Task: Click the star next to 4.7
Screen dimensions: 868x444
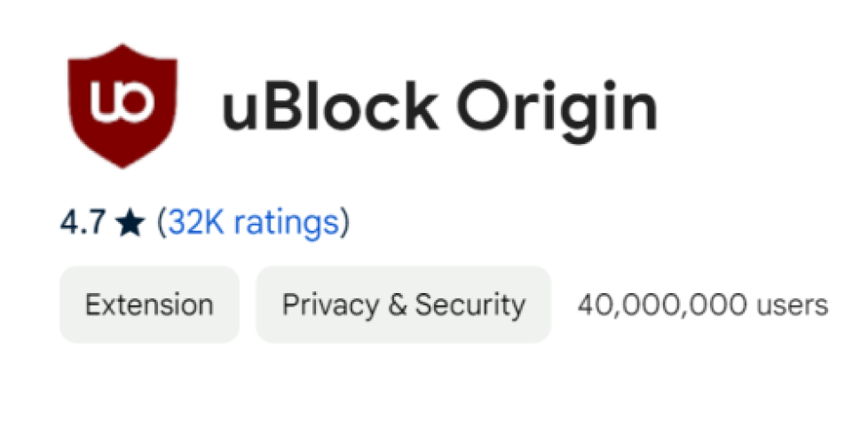Action: (x=130, y=223)
